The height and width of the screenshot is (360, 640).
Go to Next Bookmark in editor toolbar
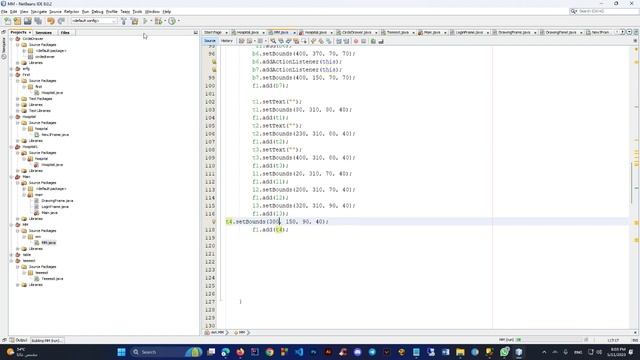pyautogui.click(x=321, y=41)
